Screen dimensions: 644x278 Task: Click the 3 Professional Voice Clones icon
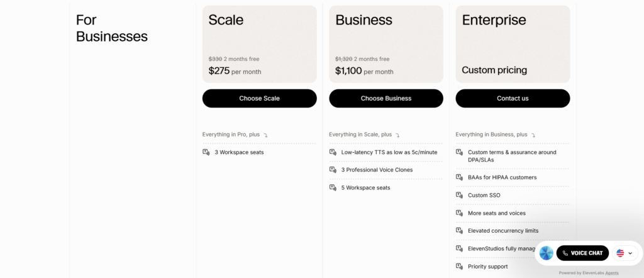[333, 170]
